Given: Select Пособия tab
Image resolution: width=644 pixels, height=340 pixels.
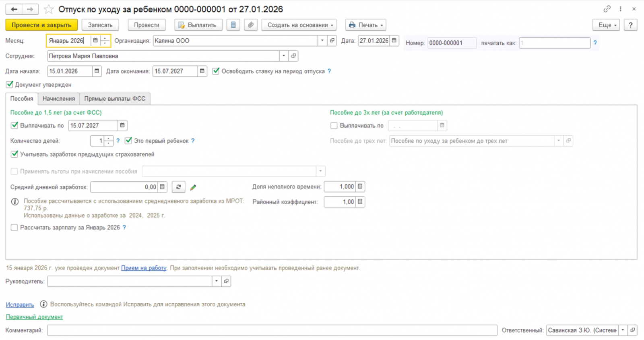Looking at the screenshot, I should click(x=22, y=99).
